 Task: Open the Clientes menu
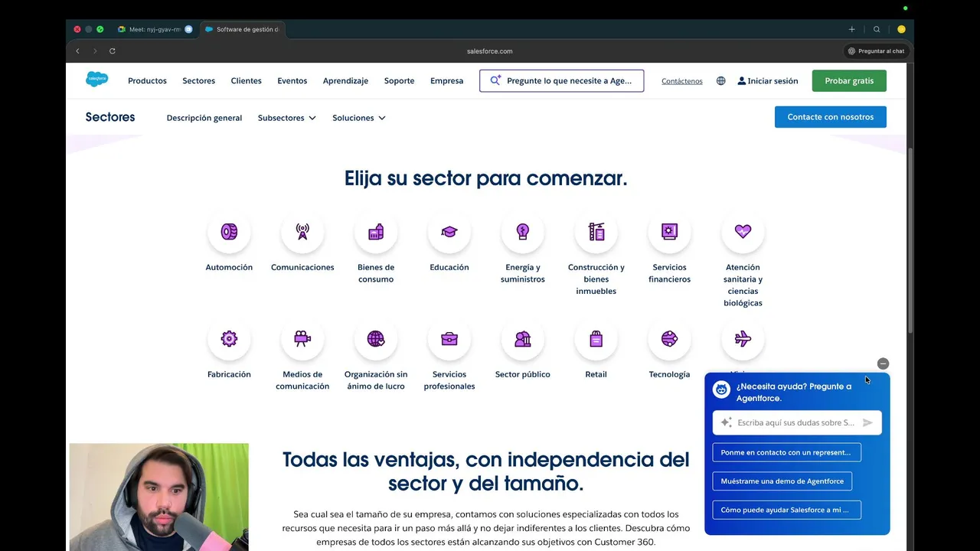pyautogui.click(x=246, y=80)
